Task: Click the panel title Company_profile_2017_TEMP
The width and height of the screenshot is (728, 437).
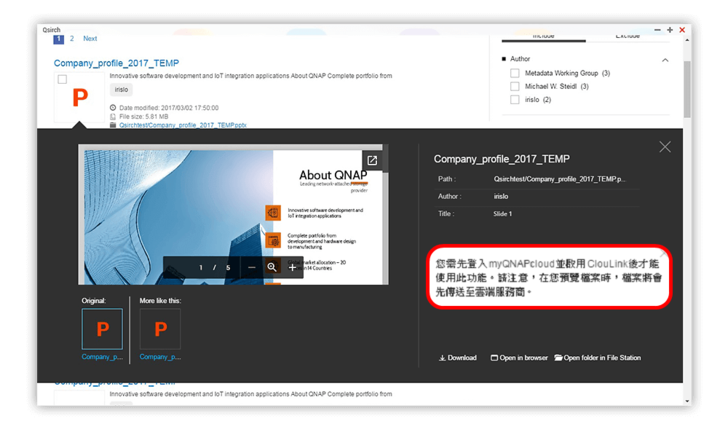Action: pos(501,159)
